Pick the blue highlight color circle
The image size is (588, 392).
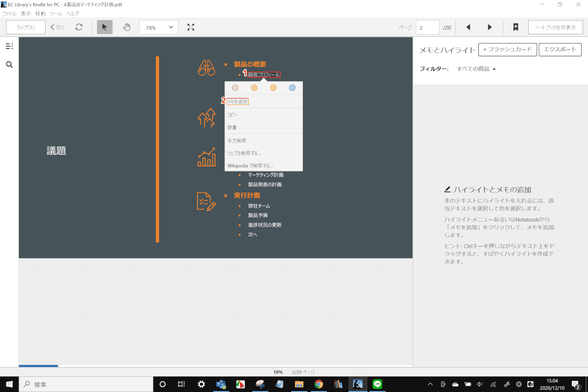coord(292,88)
